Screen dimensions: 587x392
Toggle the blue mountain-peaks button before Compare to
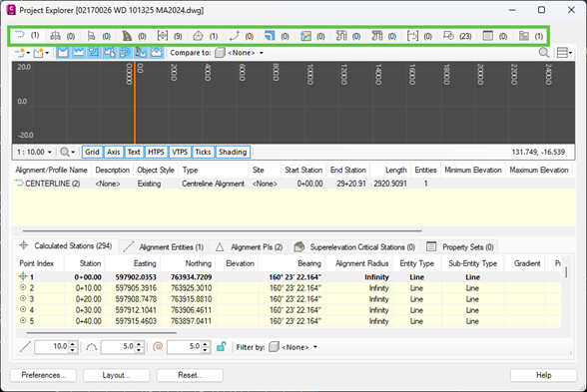[156, 53]
